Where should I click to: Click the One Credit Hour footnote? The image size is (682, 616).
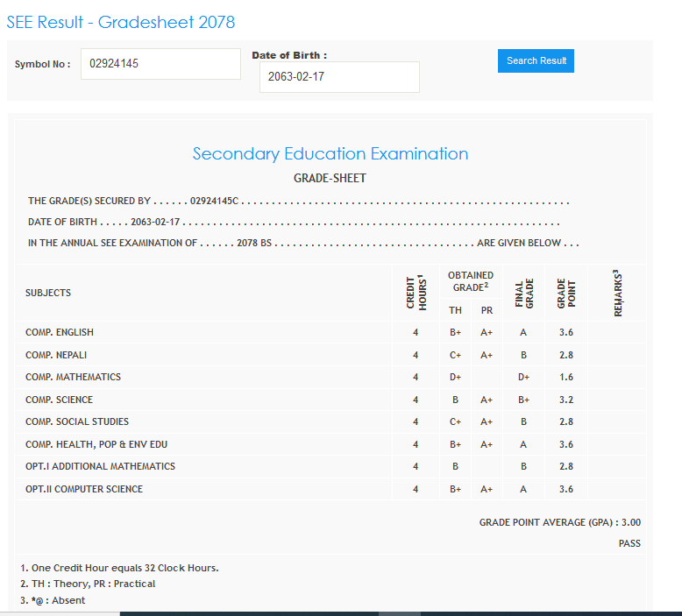119,568
